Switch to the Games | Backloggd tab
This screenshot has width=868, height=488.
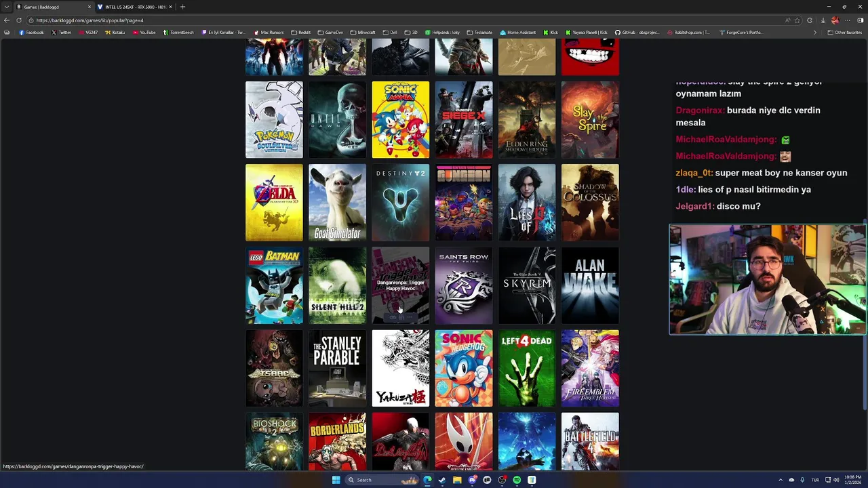(53, 7)
